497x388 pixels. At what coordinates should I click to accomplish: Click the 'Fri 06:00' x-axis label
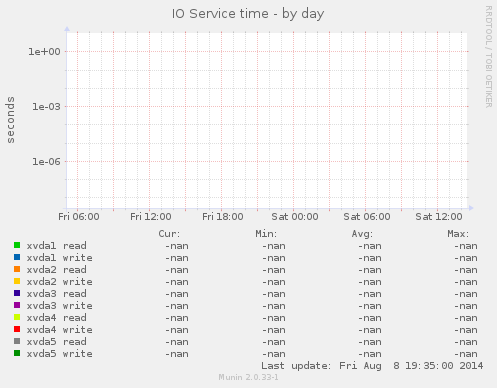79,217
